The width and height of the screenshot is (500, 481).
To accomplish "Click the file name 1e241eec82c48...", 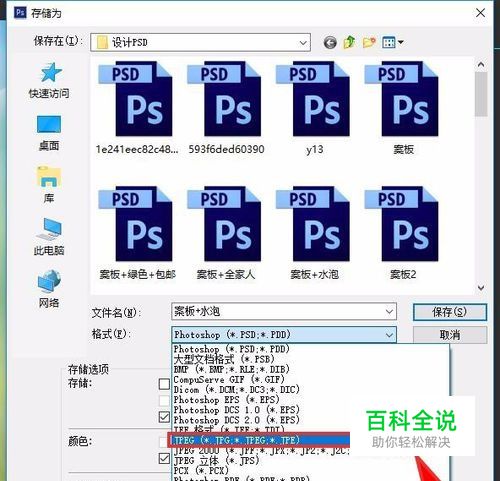I will click(137, 149).
